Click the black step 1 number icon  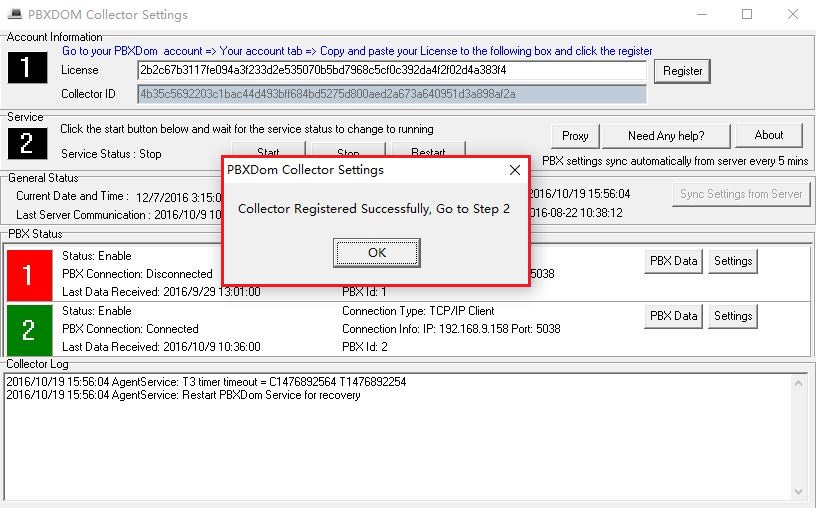tap(27, 68)
